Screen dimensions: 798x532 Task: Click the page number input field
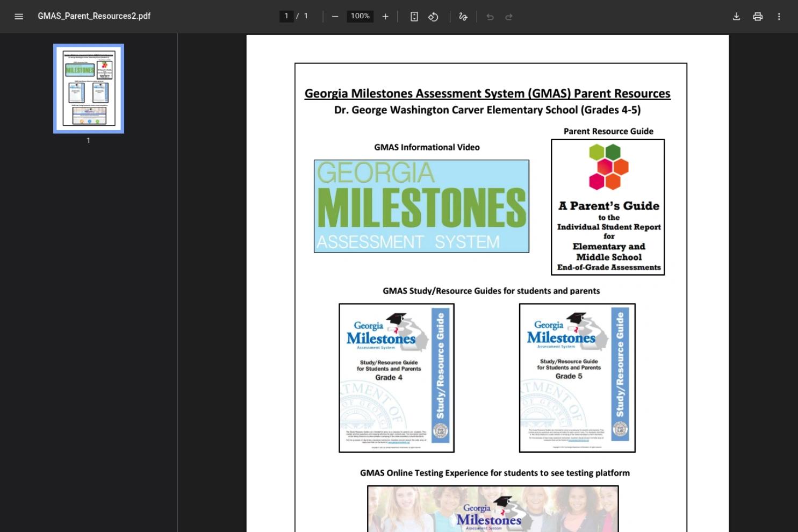click(x=286, y=16)
